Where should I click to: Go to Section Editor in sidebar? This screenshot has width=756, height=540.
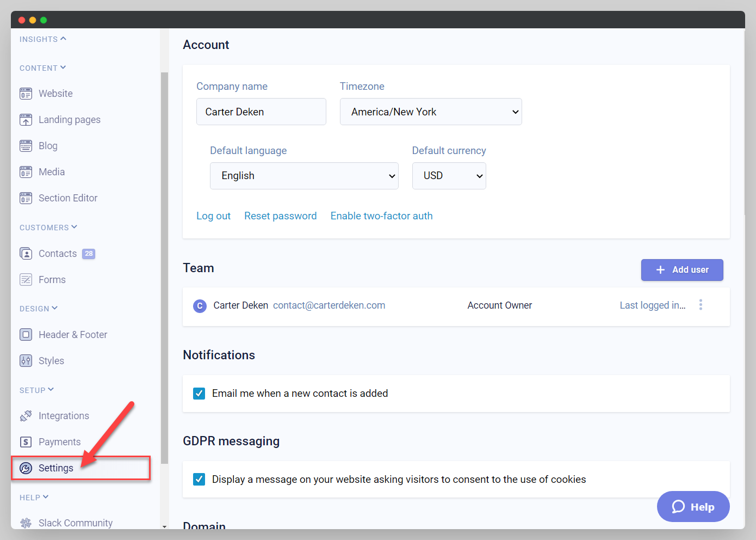(68, 198)
